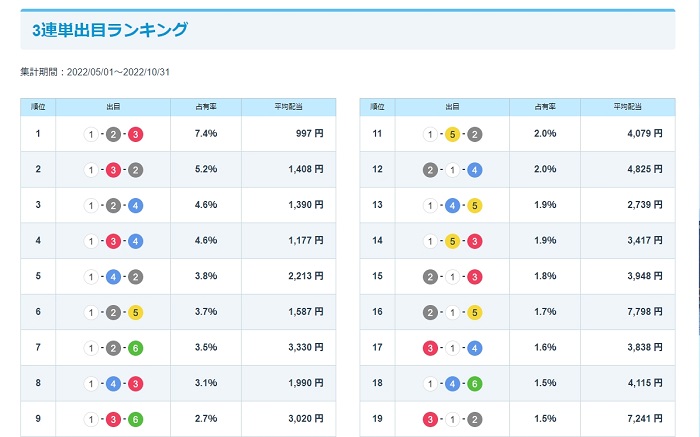700x437 pixels.
Task: Click the green 6 circle in rank 7 row
Action: (135, 347)
